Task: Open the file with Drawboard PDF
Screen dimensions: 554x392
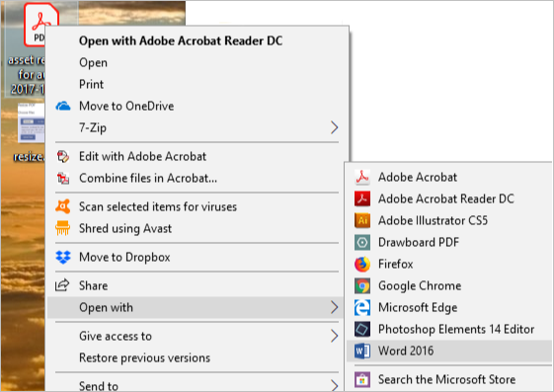Action: point(449,243)
